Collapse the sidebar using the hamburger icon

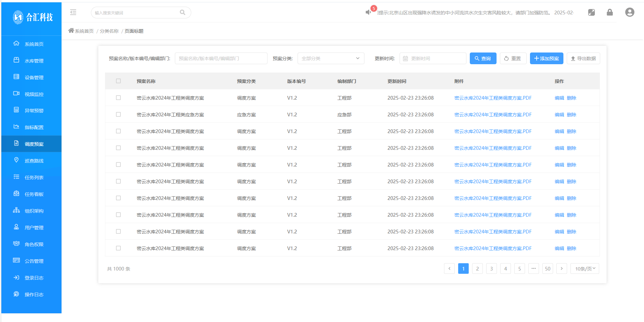73,12
